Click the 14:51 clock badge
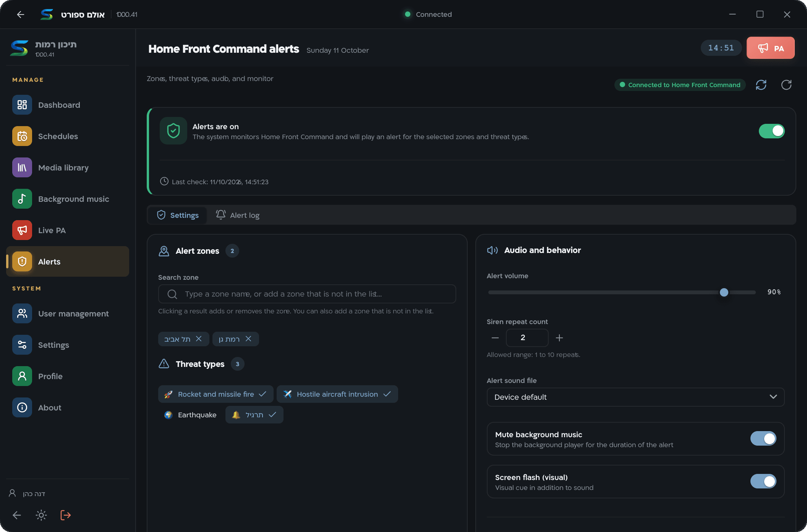 (x=721, y=48)
